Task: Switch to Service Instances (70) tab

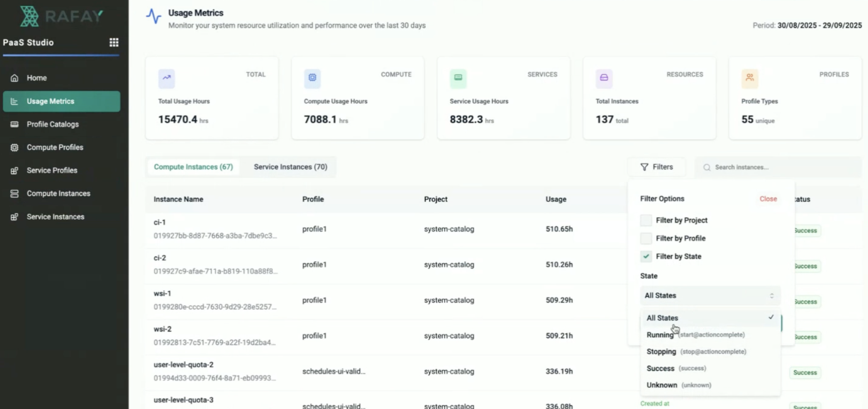Action: tap(290, 167)
